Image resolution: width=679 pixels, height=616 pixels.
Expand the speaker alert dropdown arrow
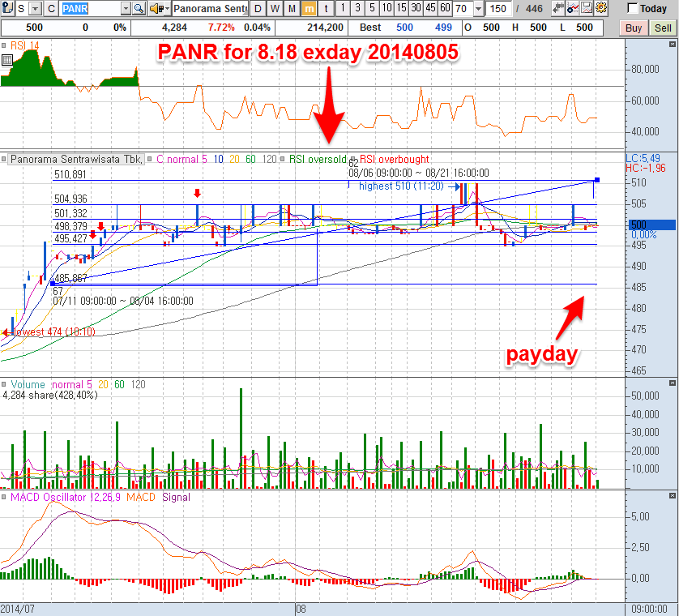click(167, 8)
